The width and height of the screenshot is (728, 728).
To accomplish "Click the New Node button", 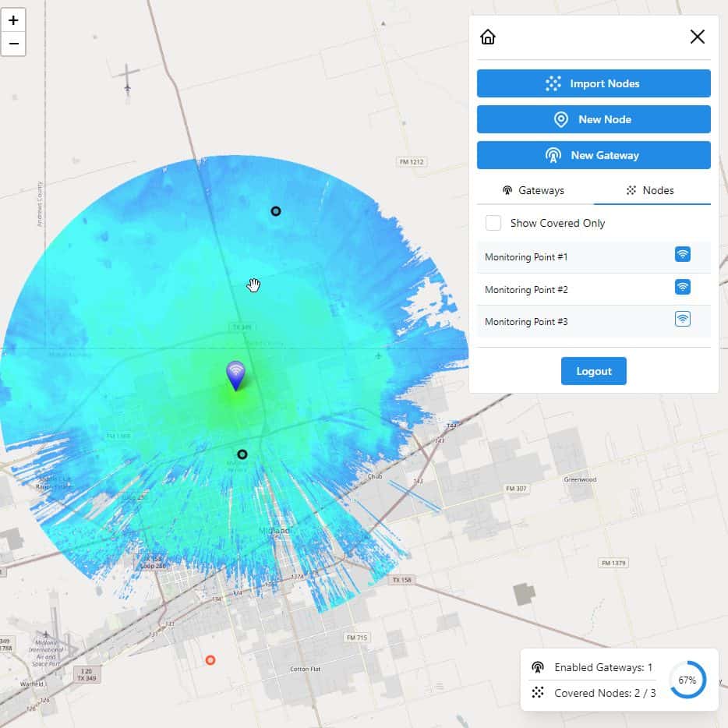I will coord(593,119).
